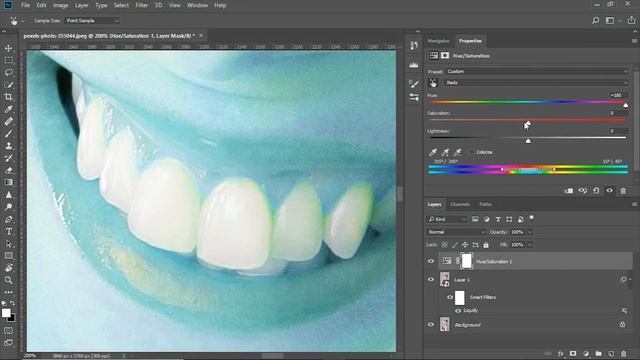Delete the adjustment layer from Properties panel
The image size is (640, 360).
623,191
